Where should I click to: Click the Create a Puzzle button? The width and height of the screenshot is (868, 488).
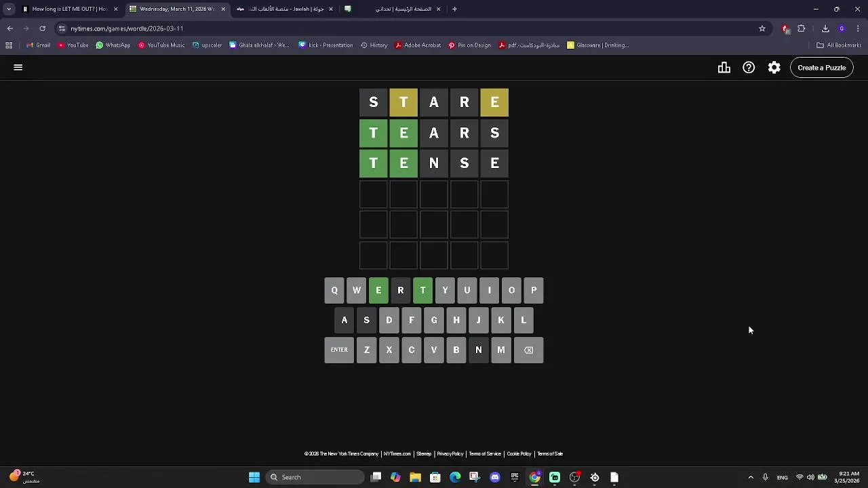[x=822, y=68]
